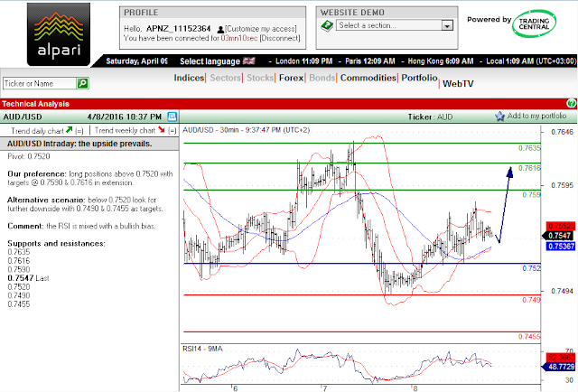Click 0.7547 Last value in list
The height and width of the screenshot is (392, 578).
pyautogui.click(x=28, y=278)
